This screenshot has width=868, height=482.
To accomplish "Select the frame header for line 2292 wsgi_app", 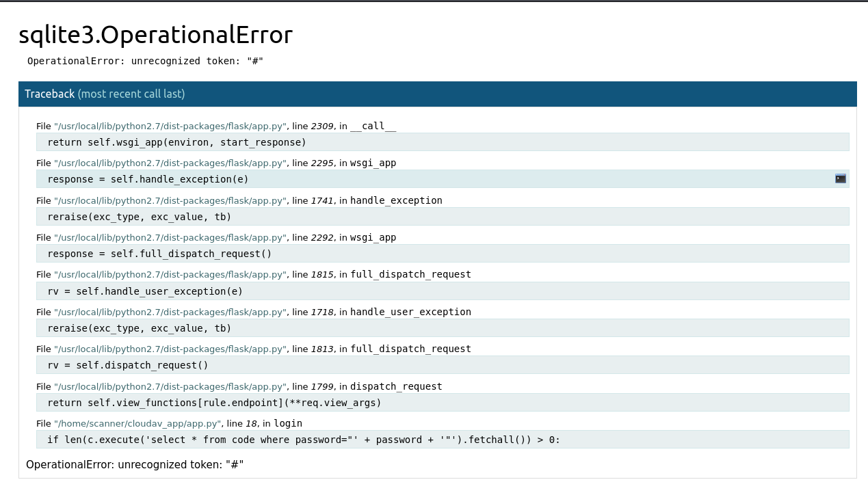I will pyautogui.click(x=216, y=238).
